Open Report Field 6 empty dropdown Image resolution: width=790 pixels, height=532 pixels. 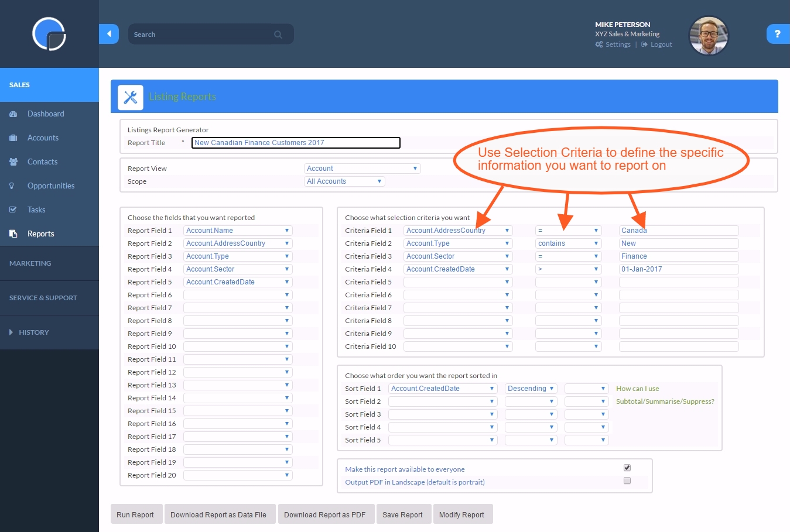pos(238,295)
